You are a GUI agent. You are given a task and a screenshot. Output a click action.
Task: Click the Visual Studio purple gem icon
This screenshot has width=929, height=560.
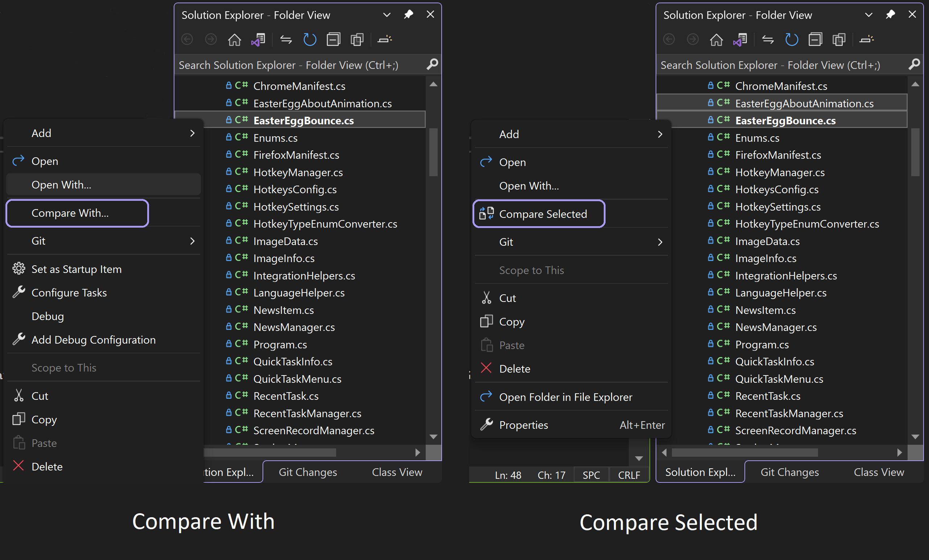[x=259, y=42]
